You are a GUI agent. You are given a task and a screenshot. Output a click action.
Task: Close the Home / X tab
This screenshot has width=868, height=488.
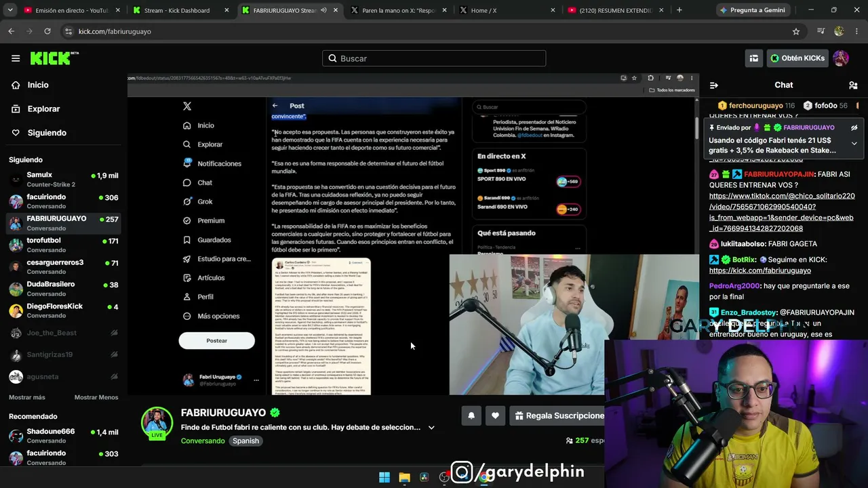553,10
